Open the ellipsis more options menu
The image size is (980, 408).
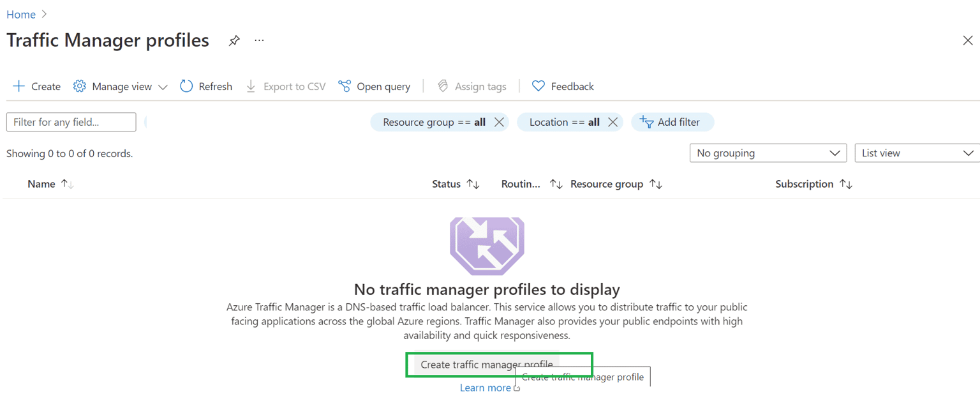259,40
